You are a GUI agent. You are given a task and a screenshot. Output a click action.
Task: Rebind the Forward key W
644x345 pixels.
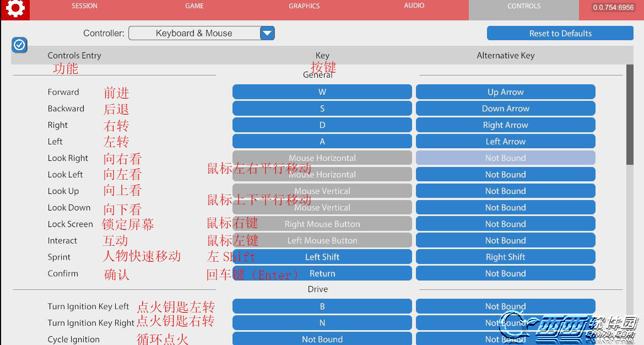(x=322, y=92)
